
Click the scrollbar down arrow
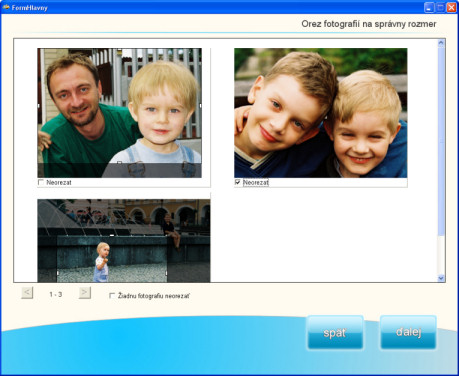[441, 278]
